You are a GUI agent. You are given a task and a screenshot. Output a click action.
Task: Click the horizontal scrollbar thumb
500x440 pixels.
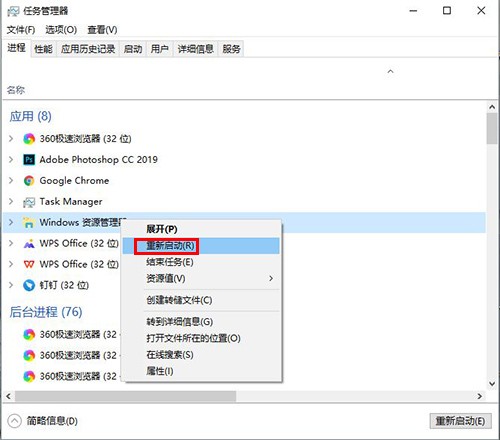[x=126, y=396]
